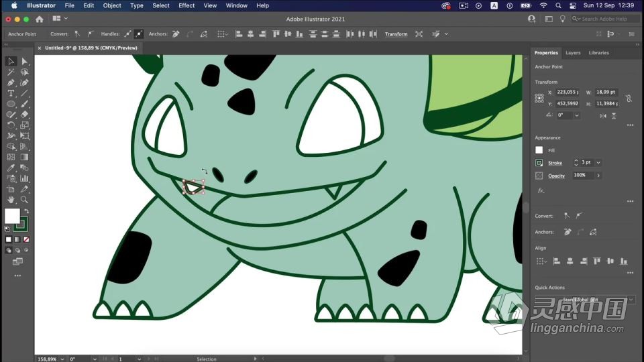
Task: Show more Transform options
Action: point(630,125)
